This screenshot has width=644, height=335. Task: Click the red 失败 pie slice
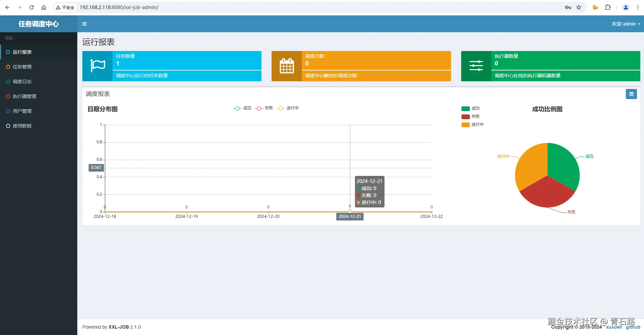click(547, 193)
